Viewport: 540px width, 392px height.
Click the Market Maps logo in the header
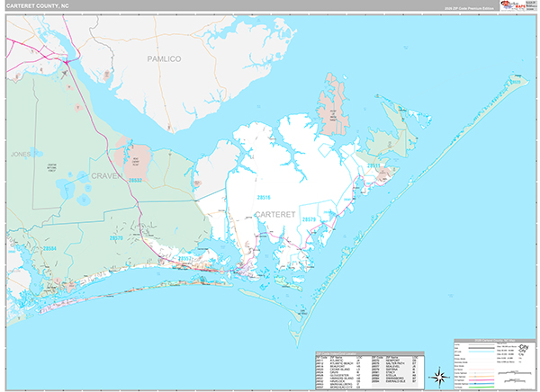(x=513, y=6)
